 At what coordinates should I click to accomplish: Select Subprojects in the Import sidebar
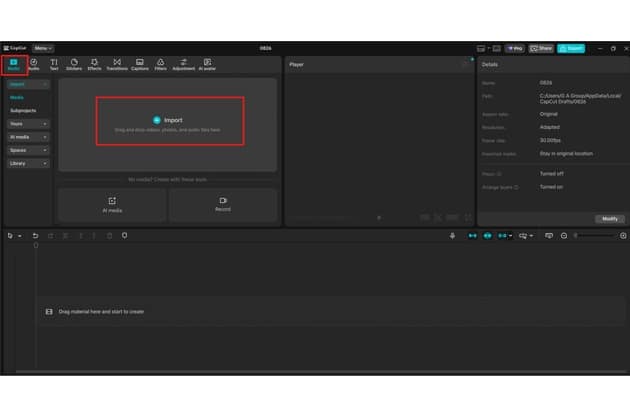click(x=23, y=110)
